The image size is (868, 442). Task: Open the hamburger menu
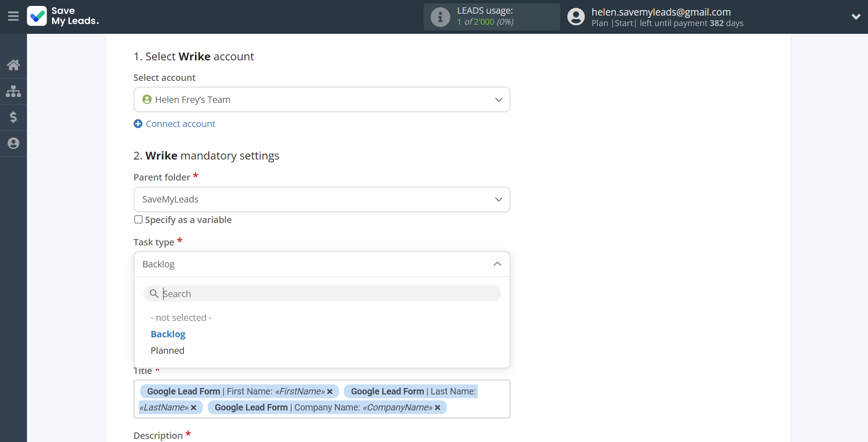click(x=13, y=16)
